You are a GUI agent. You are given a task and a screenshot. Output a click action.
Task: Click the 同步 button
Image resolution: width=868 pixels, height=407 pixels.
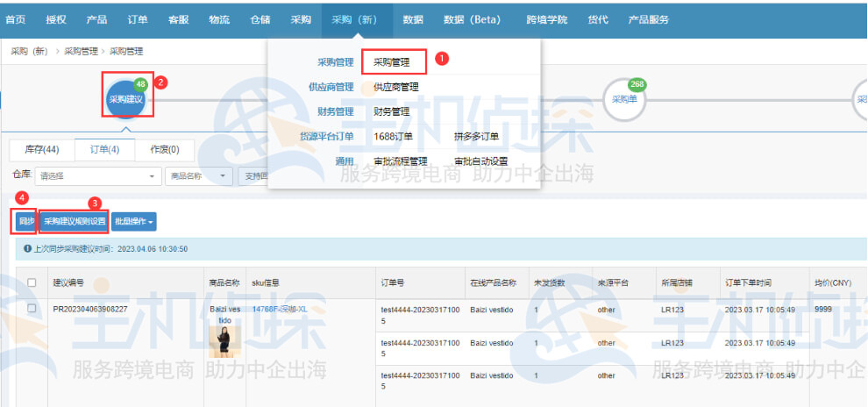25,221
